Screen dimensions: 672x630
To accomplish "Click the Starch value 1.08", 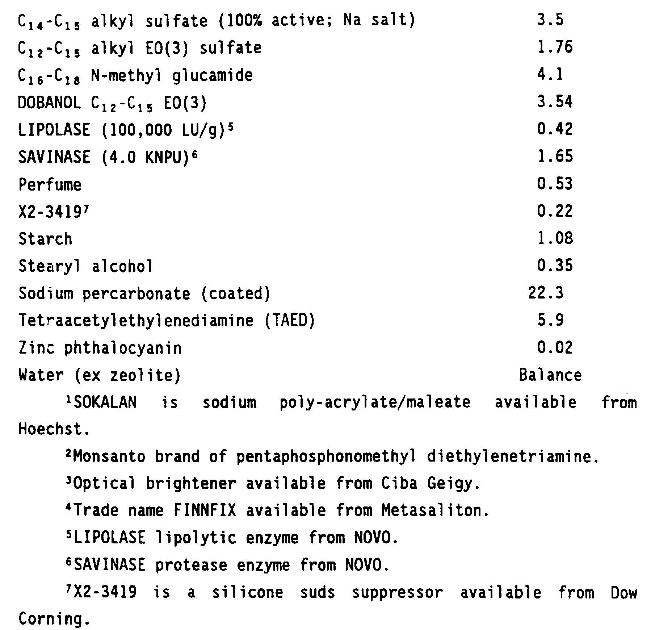I will point(554,238).
